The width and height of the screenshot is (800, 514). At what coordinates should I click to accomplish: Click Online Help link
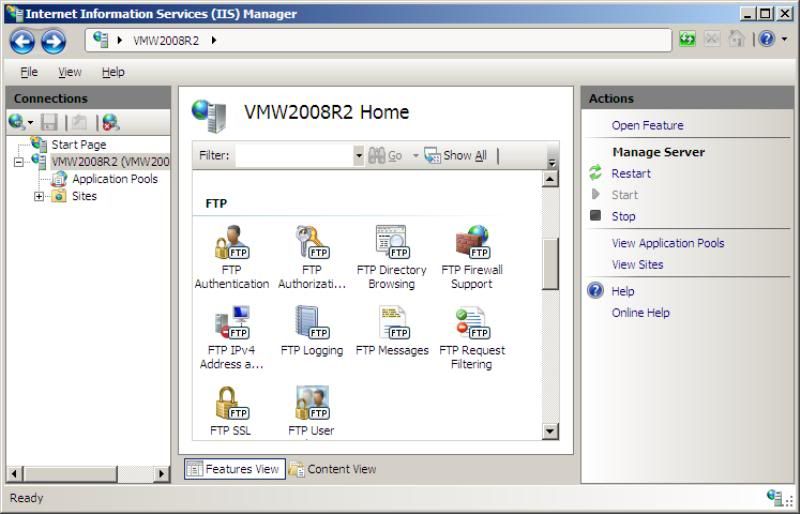(640, 312)
